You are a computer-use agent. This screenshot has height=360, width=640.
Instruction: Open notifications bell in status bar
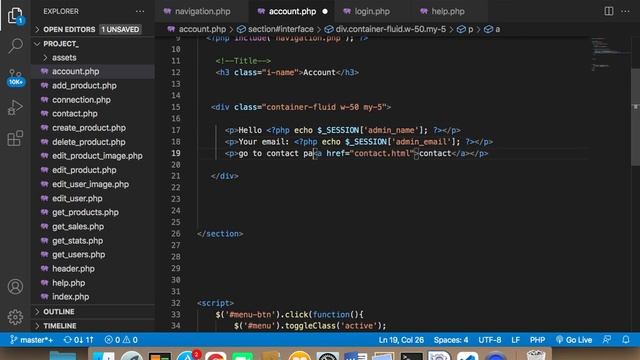coord(626,340)
